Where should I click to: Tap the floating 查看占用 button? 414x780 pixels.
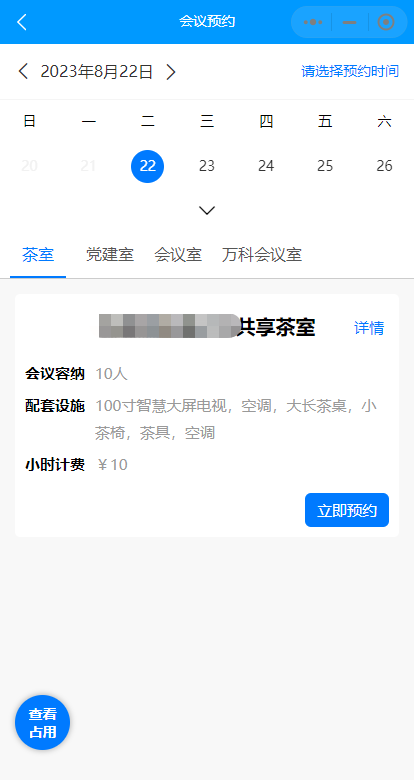coord(42,722)
